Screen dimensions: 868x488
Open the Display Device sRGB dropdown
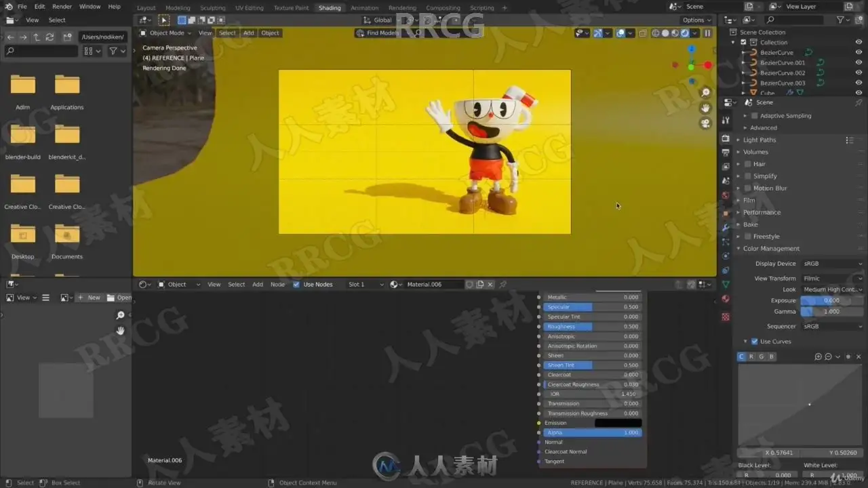[832, 264]
